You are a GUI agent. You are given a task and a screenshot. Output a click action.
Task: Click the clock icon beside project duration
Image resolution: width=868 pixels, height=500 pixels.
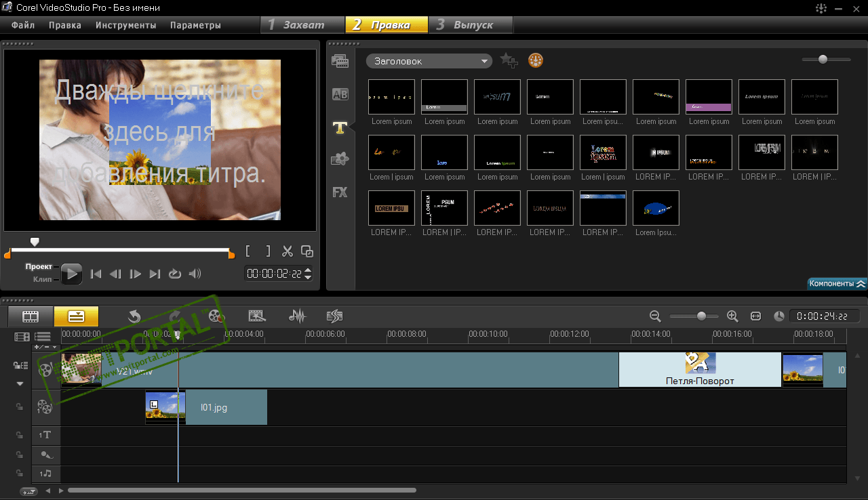point(779,316)
